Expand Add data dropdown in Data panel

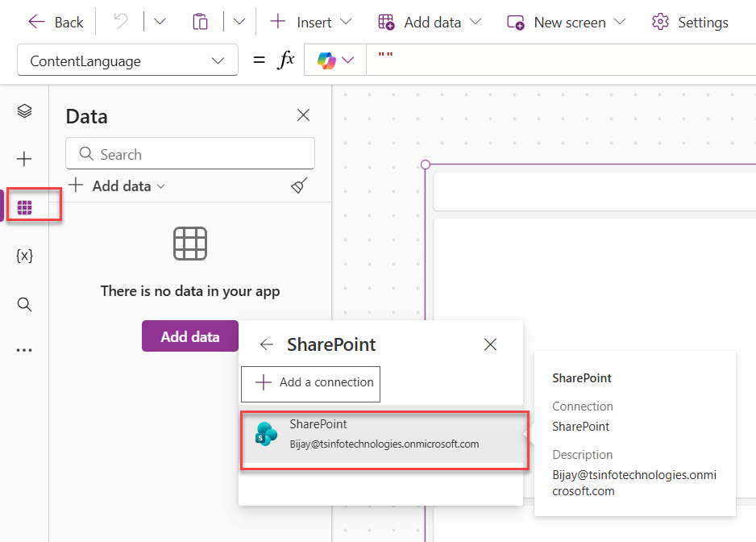(117, 186)
